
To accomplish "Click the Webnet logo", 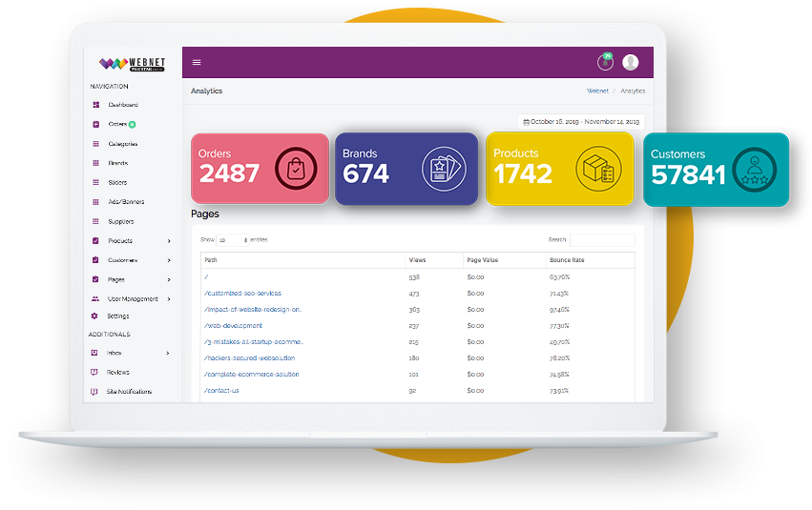I will [x=132, y=64].
